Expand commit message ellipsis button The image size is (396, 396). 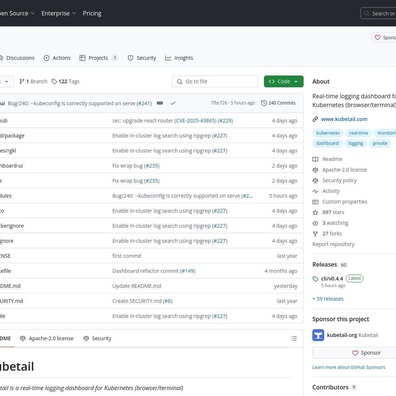click(160, 103)
